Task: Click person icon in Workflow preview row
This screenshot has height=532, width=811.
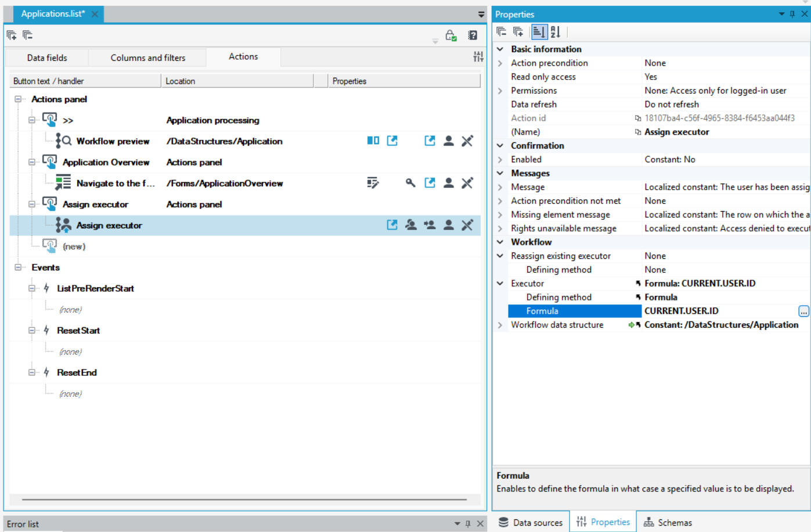Action: pyautogui.click(x=449, y=140)
